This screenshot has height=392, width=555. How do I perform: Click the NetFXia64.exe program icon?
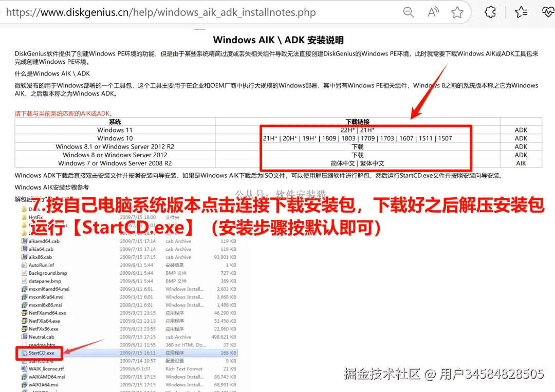24,321
